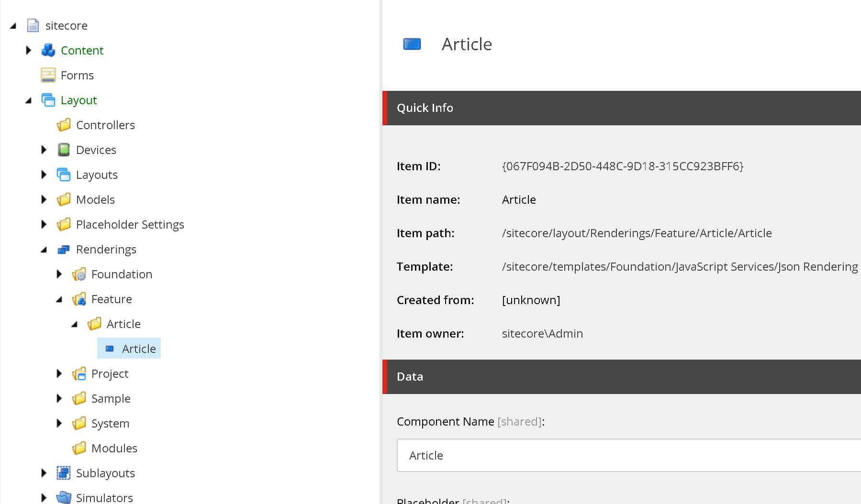Viewport: 861px width, 504px height.
Task: Expand the Content tree node
Action: point(28,50)
